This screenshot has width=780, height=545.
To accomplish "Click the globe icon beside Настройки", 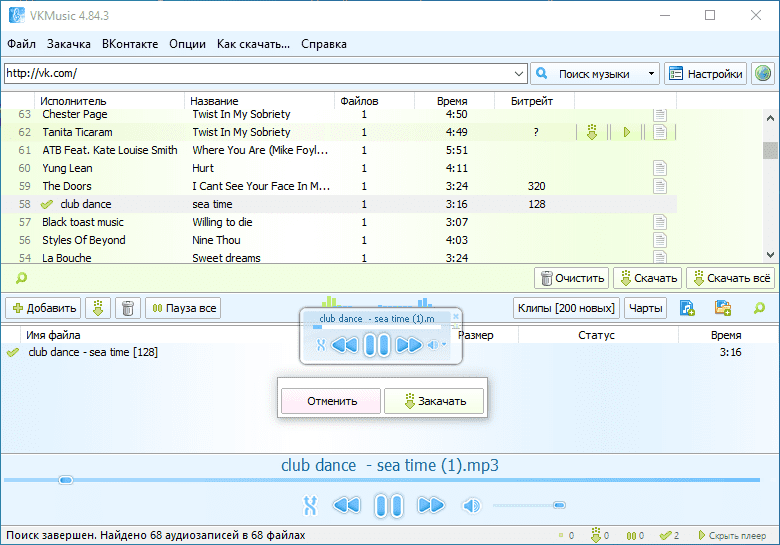I will pyautogui.click(x=763, y=74).
